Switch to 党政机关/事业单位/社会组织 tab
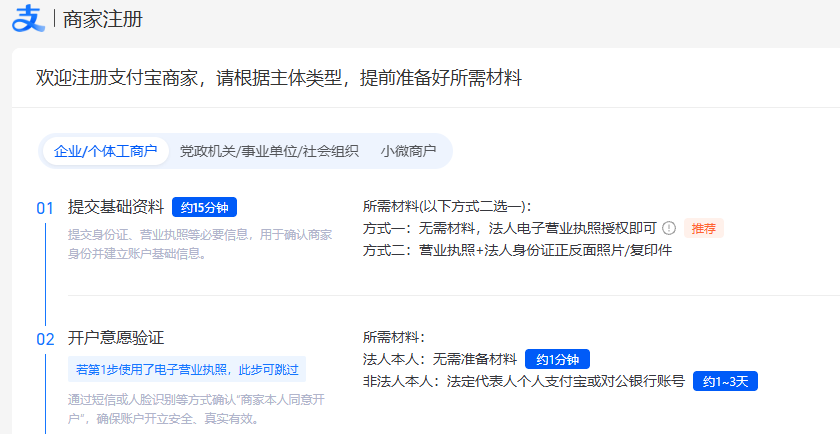Image resolution: width=840 pixels, height=434 pixels. pos(269,151)
